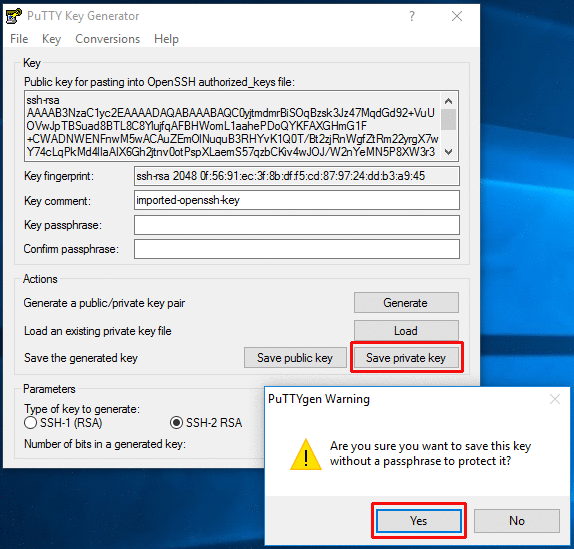The height and width of the screenshot is (549, 574).
Task: Select the SSH-1 (RSA) radio button
Action: (x=30, y=423)
